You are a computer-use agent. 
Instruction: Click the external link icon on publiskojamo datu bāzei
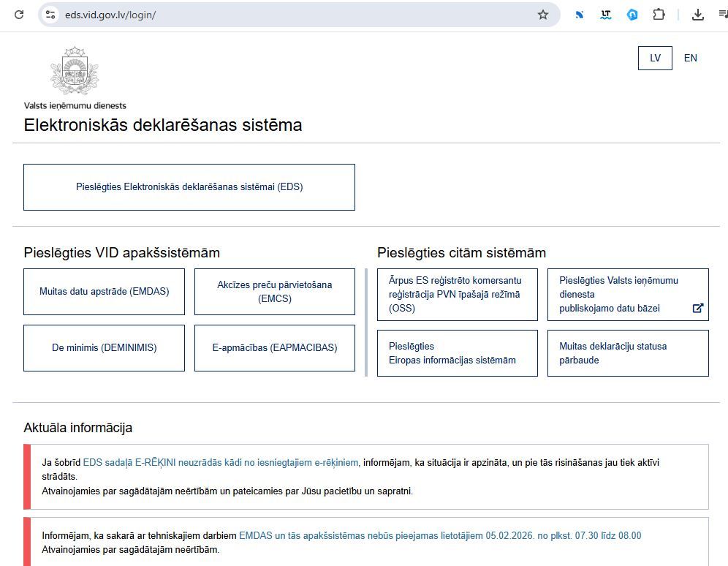(x=697, y=308)
